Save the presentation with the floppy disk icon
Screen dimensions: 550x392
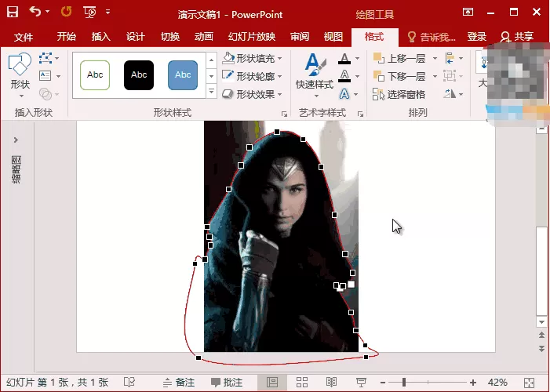[x=13, y=13]
